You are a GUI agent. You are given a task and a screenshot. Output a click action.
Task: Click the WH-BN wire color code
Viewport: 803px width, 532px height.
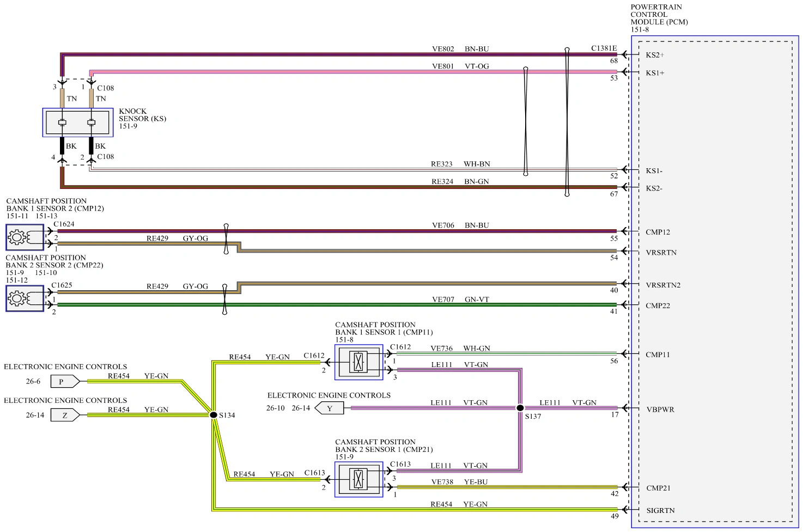(x=477, y=164)
